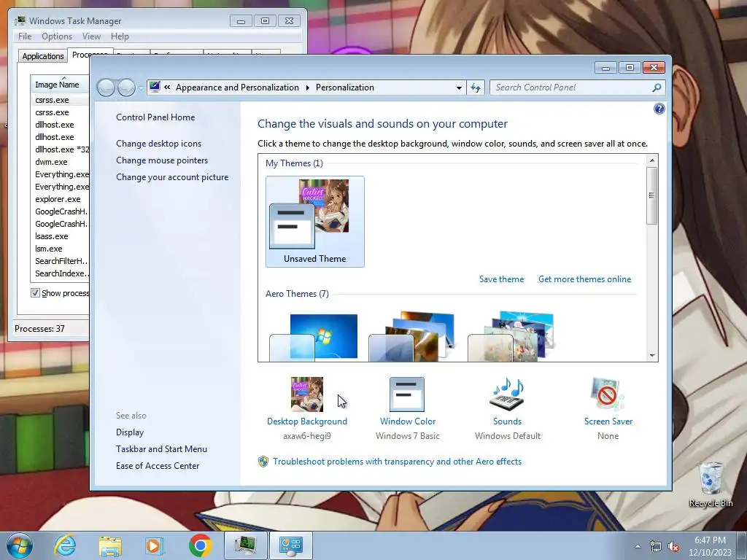Open the Sounds icon
747x560 pixels.
[507, 394]
